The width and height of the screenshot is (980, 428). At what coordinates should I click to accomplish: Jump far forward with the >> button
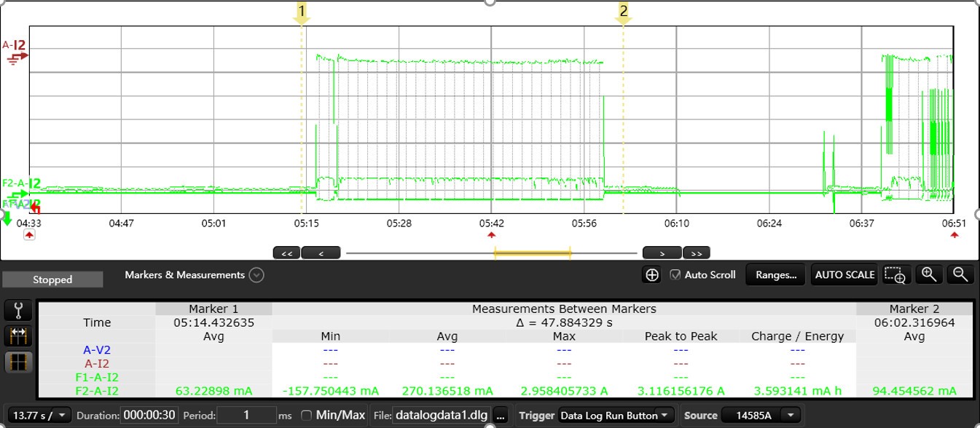tap(697, 253)
